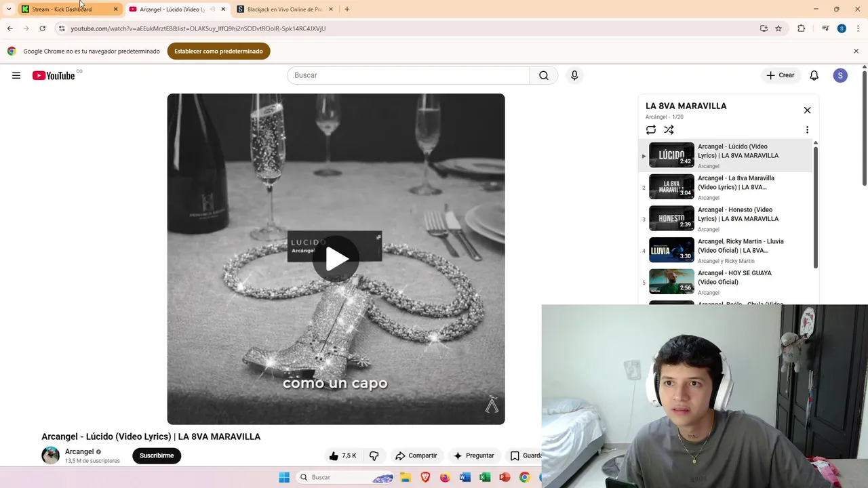Open a new browser tab
This screenshot has height=488, width=868.
tap(347, 9)
